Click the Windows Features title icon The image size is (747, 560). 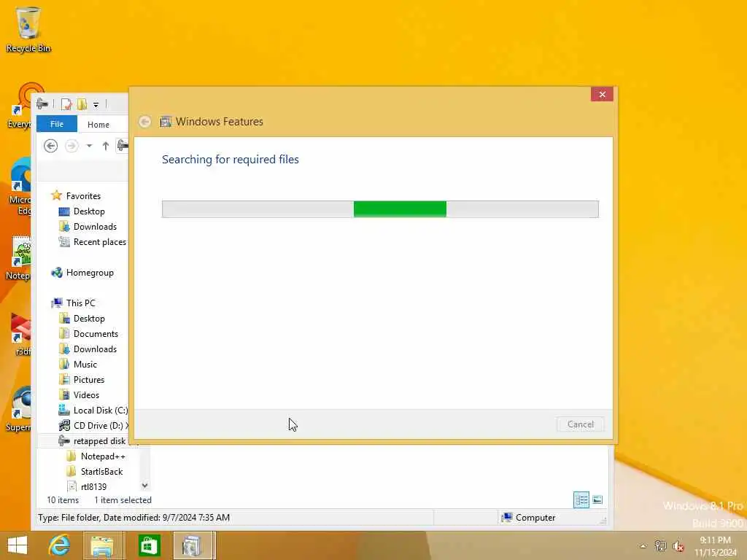[166, 122]
